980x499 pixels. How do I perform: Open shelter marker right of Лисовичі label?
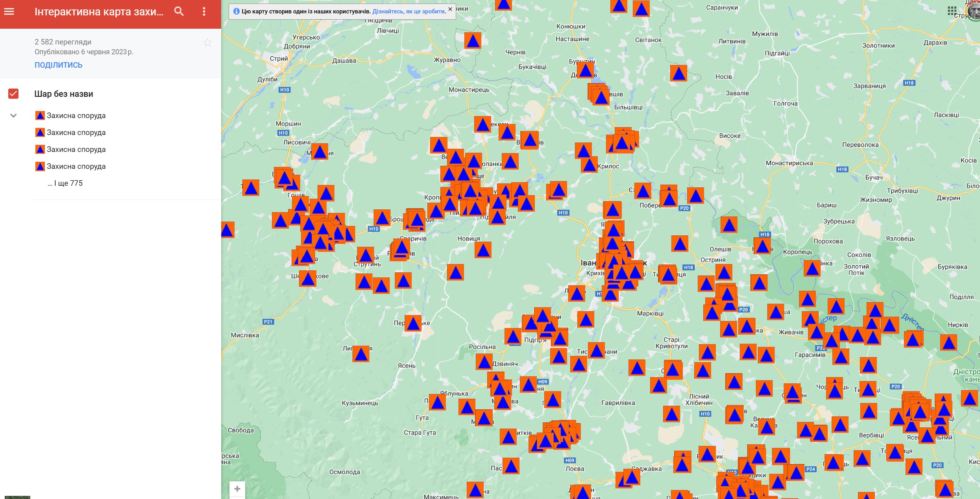click(x=320, y=152)
